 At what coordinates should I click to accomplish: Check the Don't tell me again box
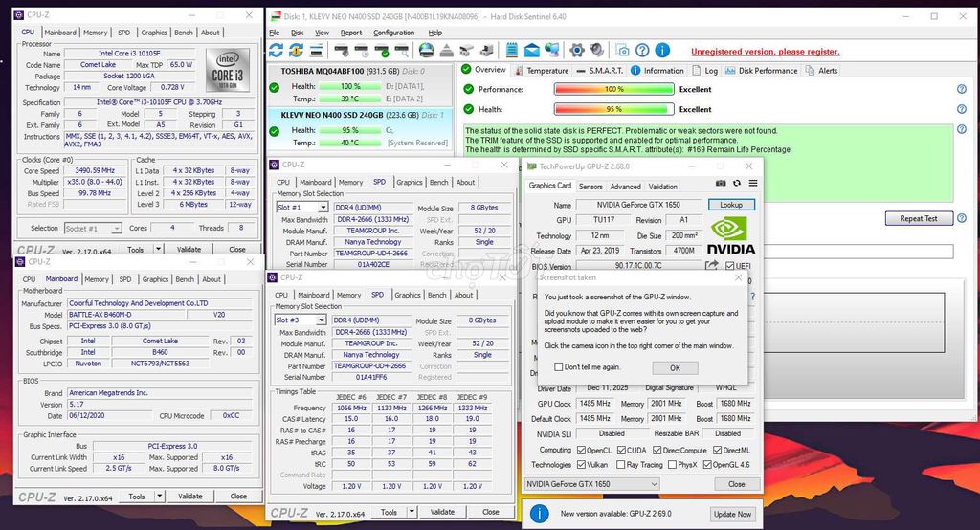pos(559,366)
